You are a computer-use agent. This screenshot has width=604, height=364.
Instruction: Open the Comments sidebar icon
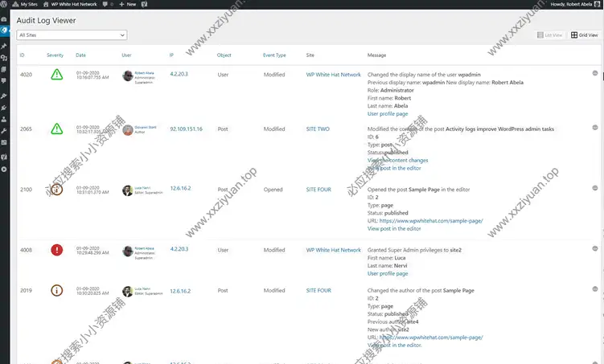click(4, 81)
